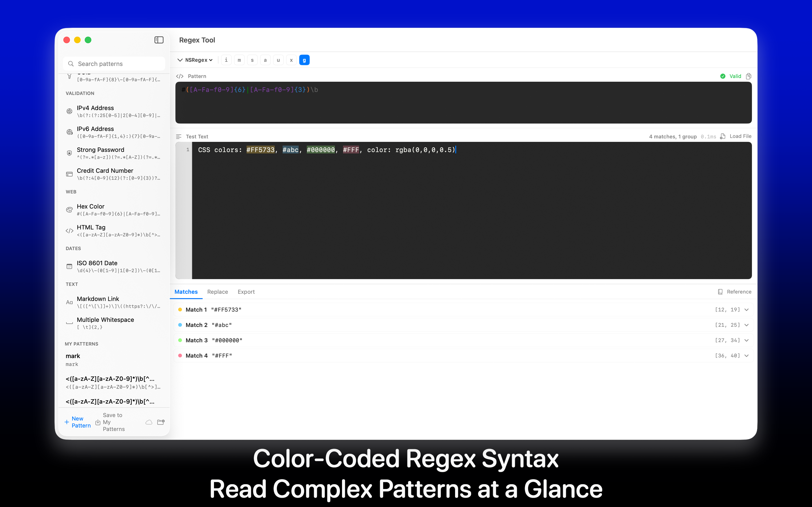Click the HTML Tag pattern icon
The width and height of the screenshot is (812, 507).
pos(69,231)
